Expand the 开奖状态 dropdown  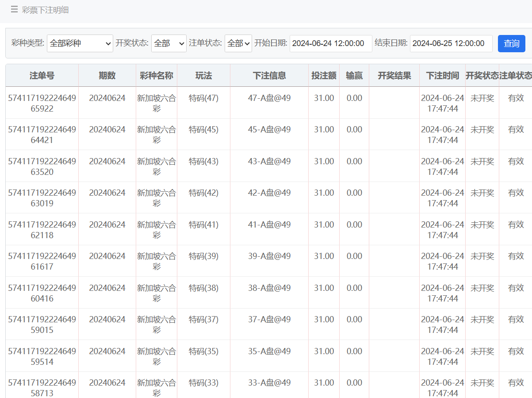point(168,43)
